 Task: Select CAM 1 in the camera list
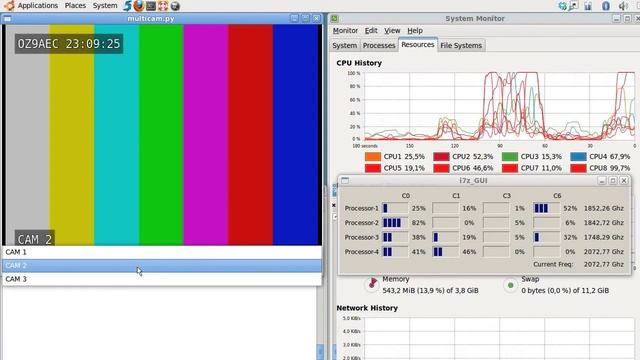click(162, 252)
